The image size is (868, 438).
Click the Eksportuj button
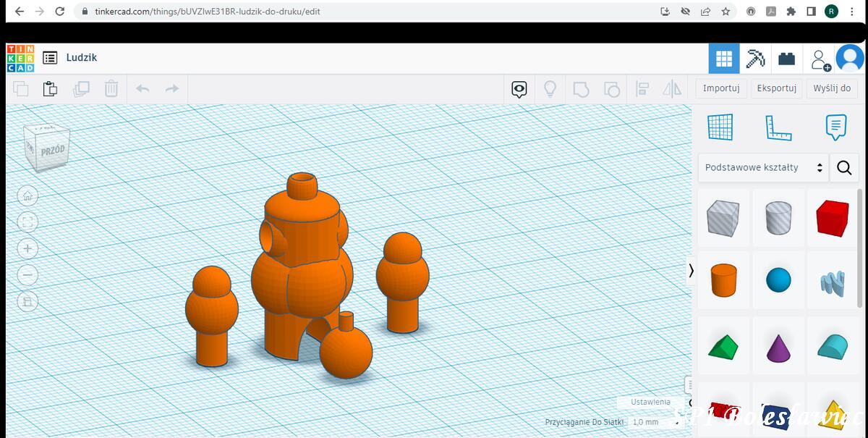(777, 88)
